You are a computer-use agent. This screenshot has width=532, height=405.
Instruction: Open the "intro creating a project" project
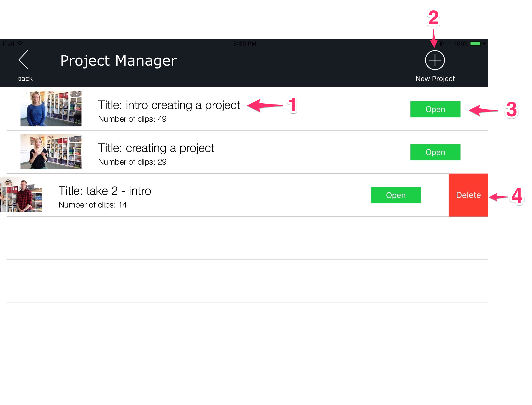(x=435, y=109)
